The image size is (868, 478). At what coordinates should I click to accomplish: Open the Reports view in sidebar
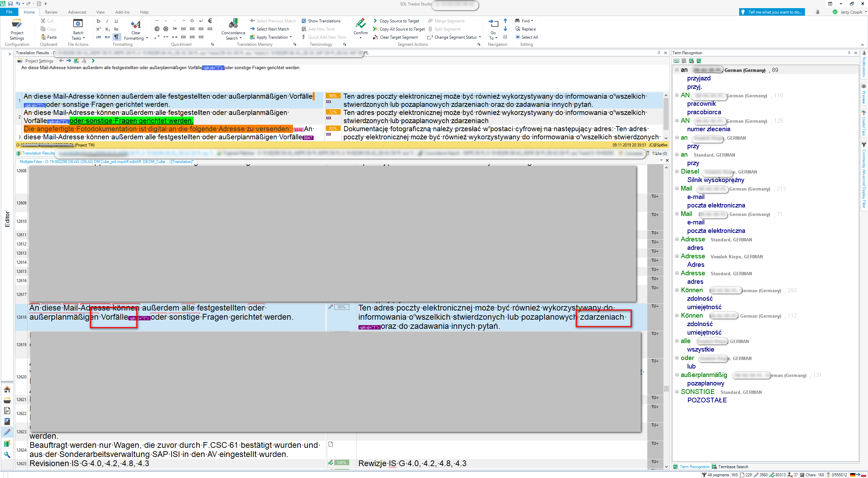click(x=7, y=422)
